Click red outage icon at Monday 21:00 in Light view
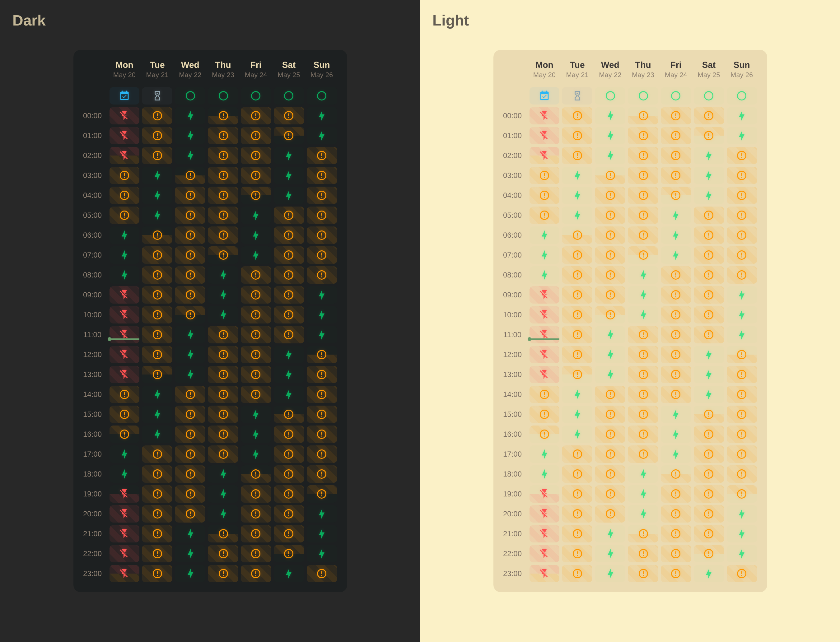This screenshot has width=840, height=642. point(544,533)
